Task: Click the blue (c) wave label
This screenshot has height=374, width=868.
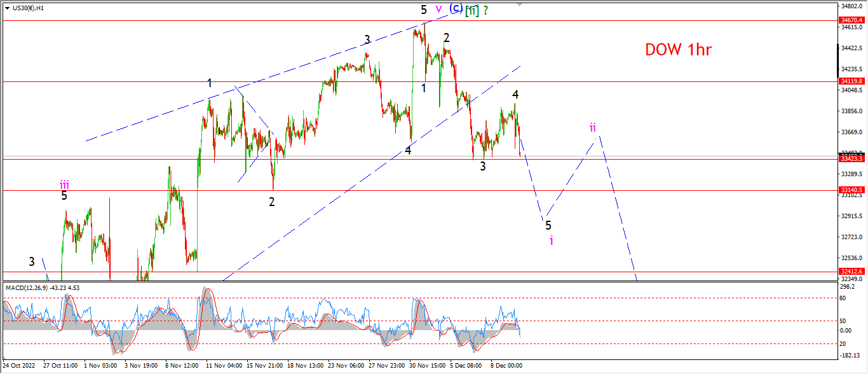Action: click(456, 8)
